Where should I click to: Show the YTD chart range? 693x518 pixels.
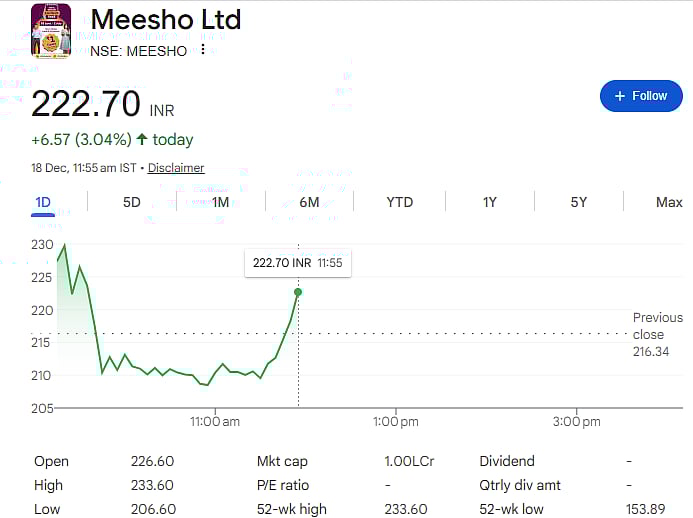pos(399,202)
